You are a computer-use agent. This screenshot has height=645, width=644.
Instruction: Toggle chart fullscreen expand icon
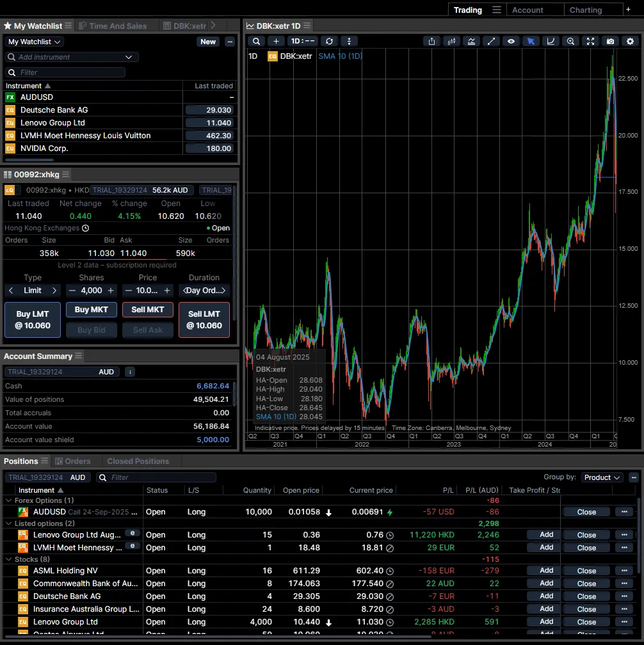coord(590,41)
